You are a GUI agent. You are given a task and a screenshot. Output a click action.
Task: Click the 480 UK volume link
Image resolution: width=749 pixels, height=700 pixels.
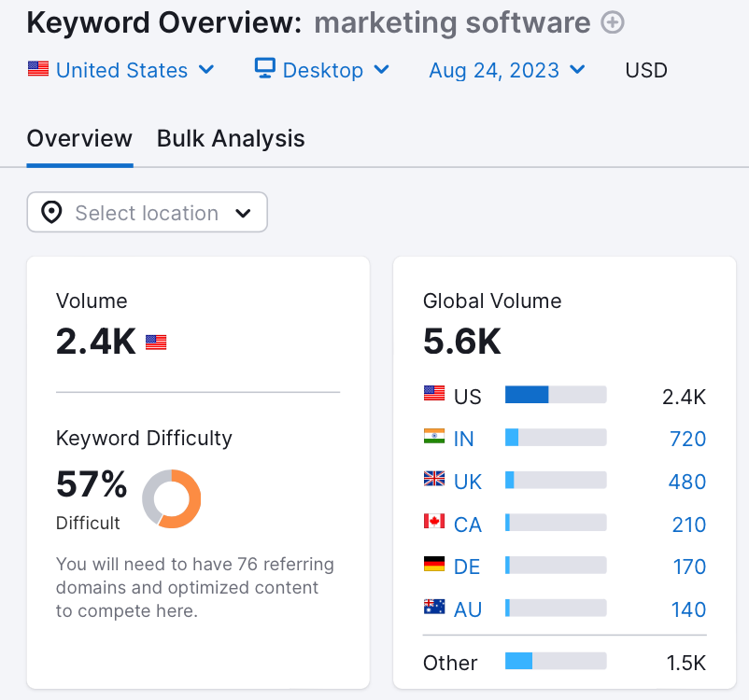coord(687,483)
